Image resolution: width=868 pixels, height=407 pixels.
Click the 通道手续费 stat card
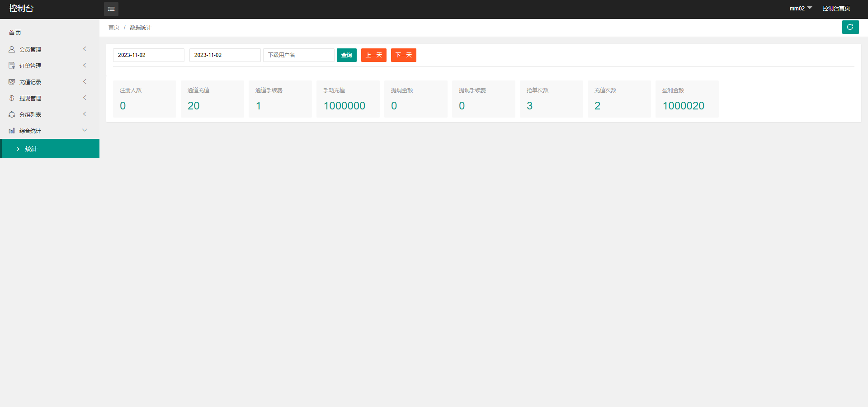280,99
